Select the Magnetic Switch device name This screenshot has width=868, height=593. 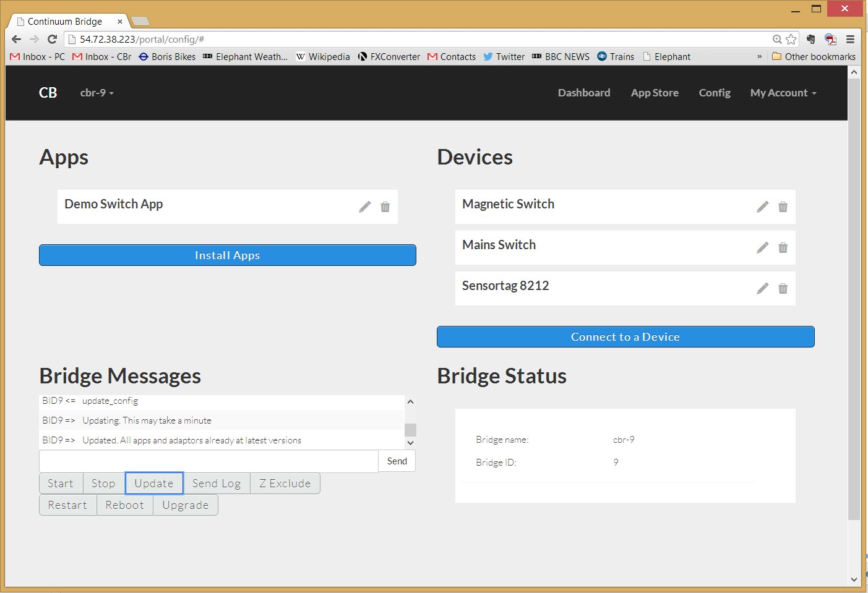coord(508,204)
